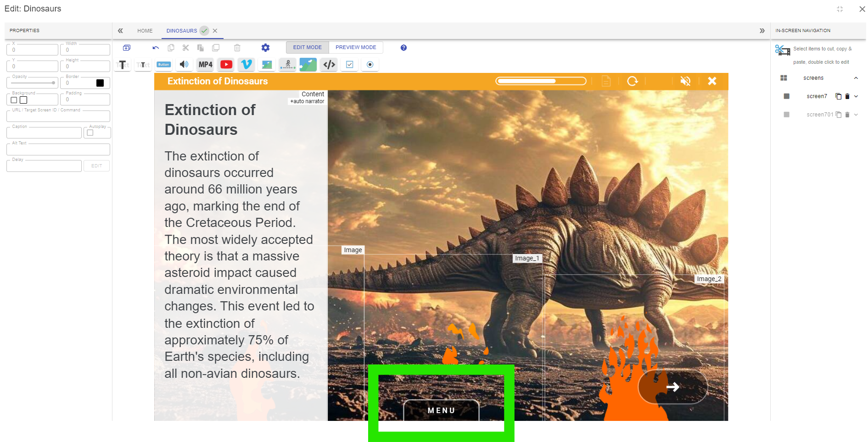The width and height of the screenshot is (868, 442).
Task: Add a Button element to screen
Action: [x=164, y=65]
